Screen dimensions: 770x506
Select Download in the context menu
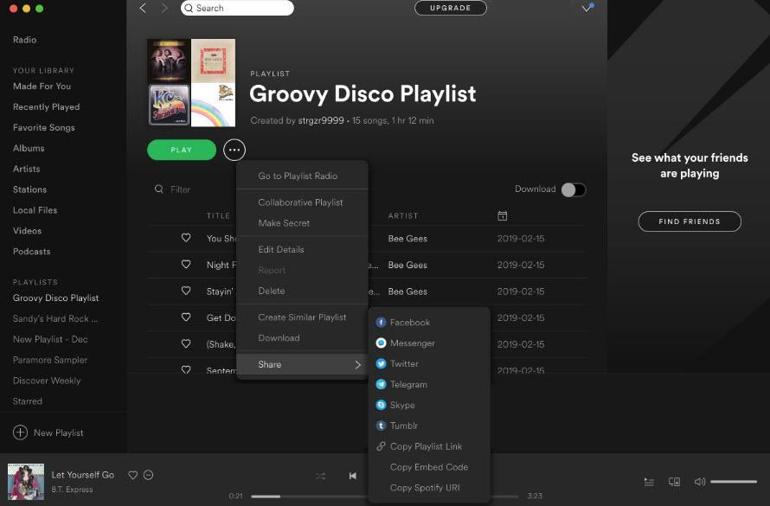click(279, 338)
